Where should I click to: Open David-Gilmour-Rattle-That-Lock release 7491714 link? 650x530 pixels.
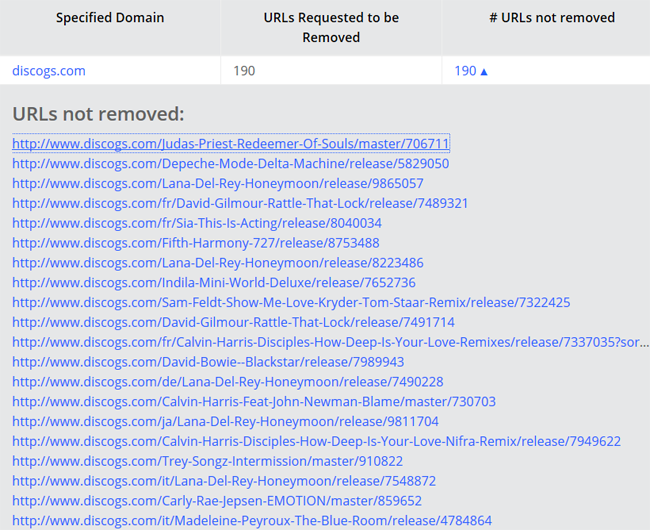coord(233,322)
